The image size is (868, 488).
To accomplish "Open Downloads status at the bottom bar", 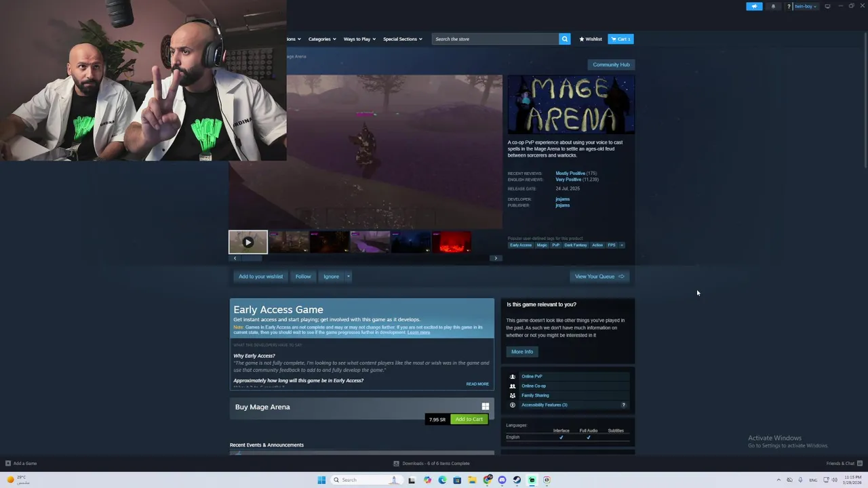I will 432,464.
